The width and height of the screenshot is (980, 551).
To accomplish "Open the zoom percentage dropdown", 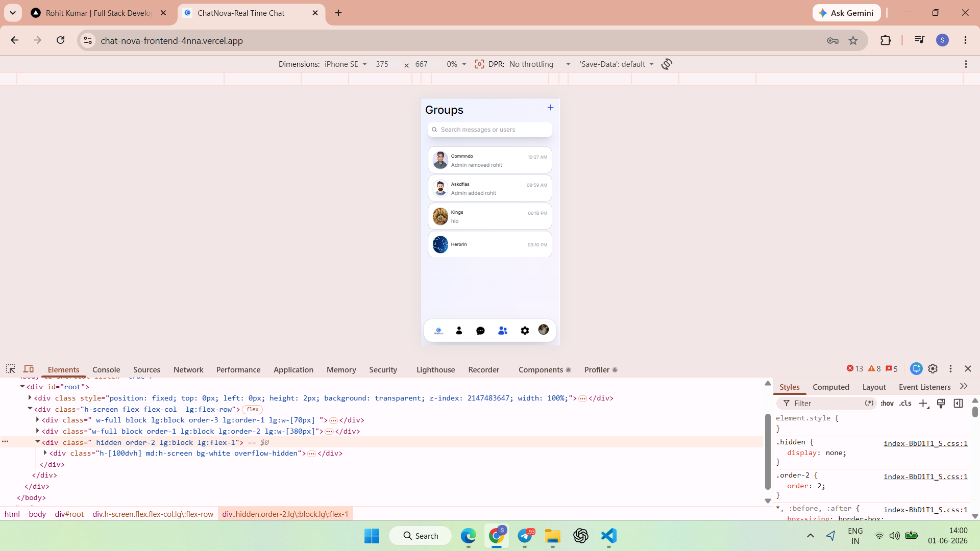I will 456,64.
